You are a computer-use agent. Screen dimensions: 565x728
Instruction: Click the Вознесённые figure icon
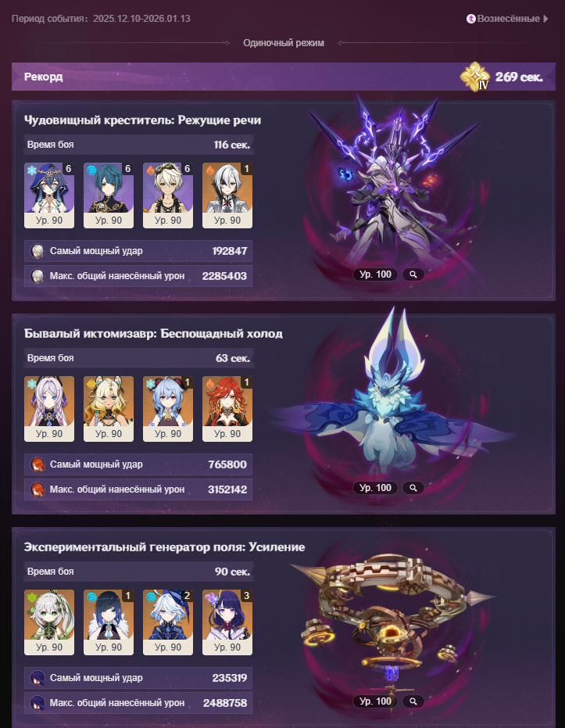coord(470,19)
